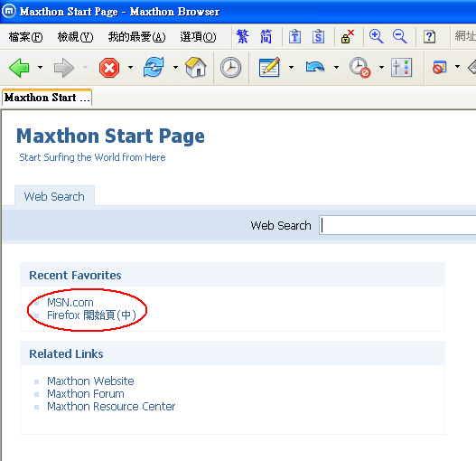The width and height of the screenshot is (476, 461).
Task: Expand the Forward button history dropdown
Action: click(x=85, y=67)
